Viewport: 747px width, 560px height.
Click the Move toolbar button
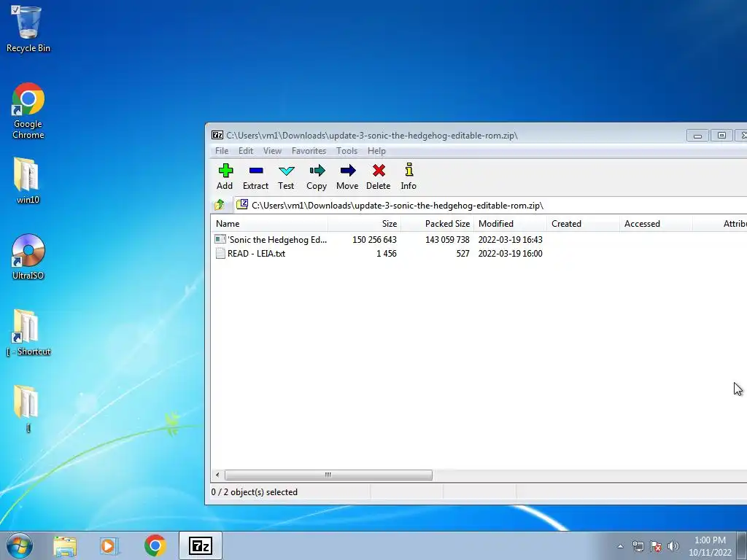point(347,177)
